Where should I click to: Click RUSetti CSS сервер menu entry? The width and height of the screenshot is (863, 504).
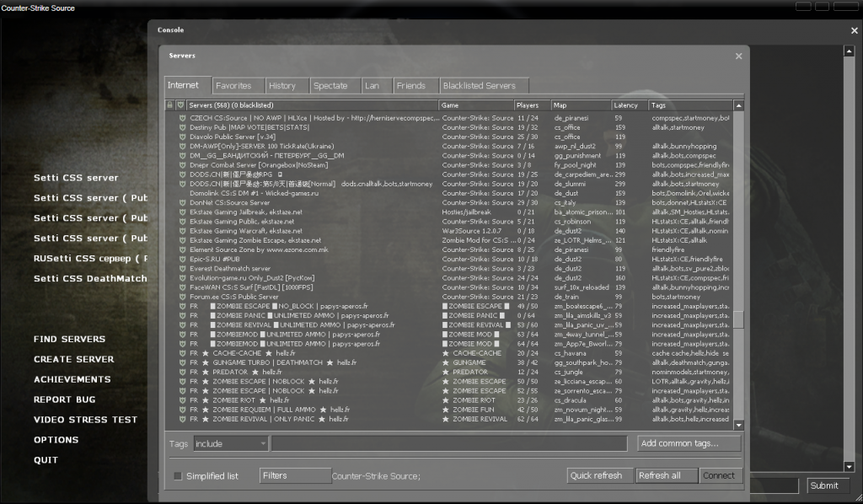click(x=90, y=258)
